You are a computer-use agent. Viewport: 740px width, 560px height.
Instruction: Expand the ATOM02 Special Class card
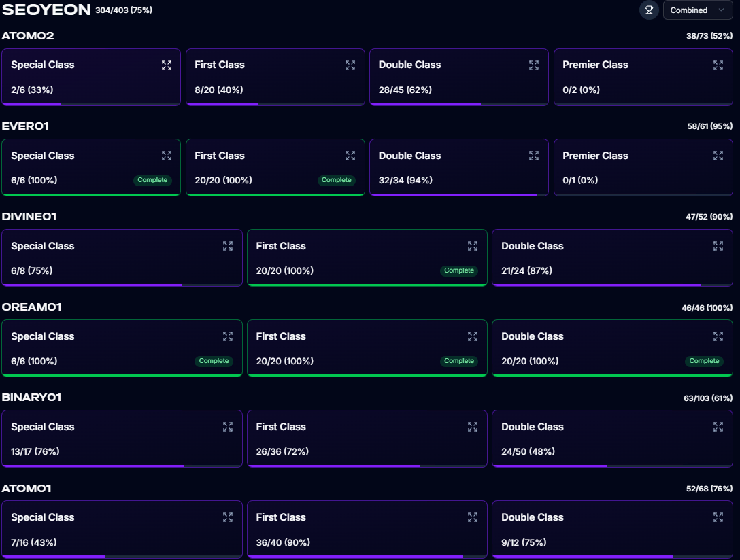[x=167, y=65]
